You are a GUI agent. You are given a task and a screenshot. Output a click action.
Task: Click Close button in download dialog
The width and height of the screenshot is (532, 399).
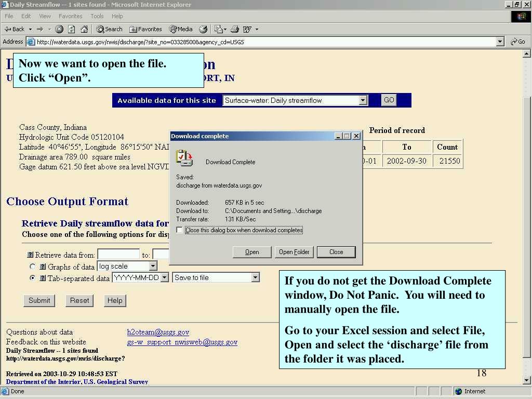tap(336, 252)
